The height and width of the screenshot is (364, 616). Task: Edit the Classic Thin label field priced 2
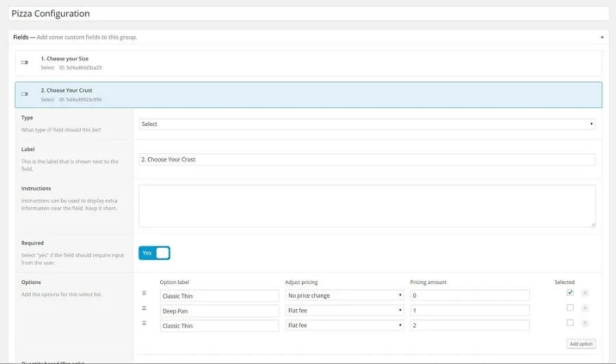[219, 326]
